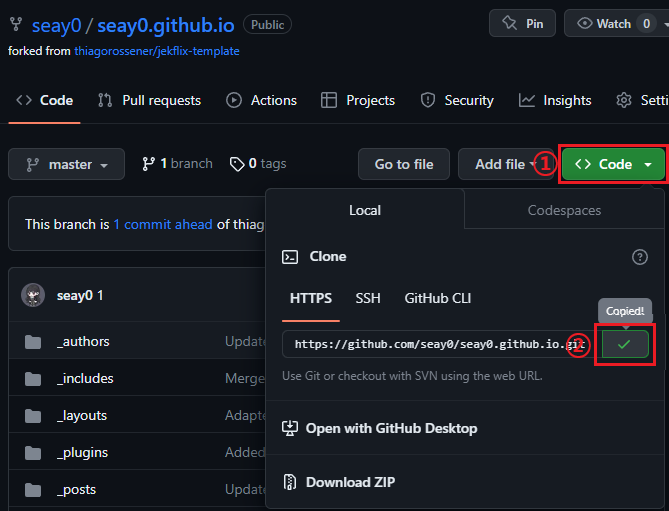Click the GitHub Desktop download icon

[290, 428]
